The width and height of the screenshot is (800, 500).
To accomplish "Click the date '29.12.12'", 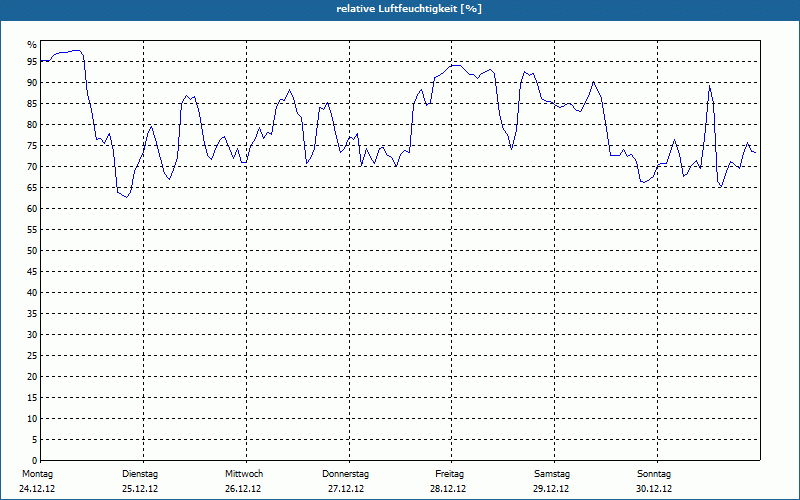I will point(551,489).
